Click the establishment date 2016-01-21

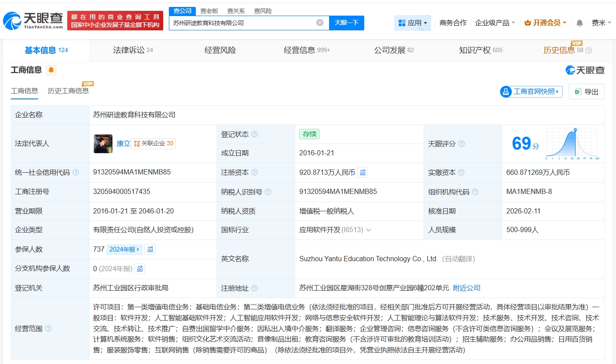pyautogui.click(x=317, y=153)
